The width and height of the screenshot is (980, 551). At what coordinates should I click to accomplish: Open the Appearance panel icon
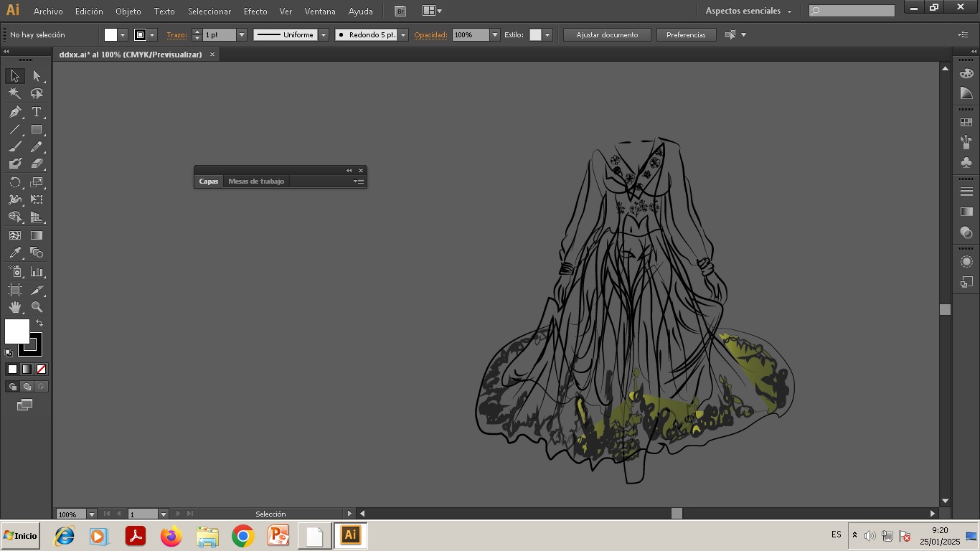coord(966,262)
